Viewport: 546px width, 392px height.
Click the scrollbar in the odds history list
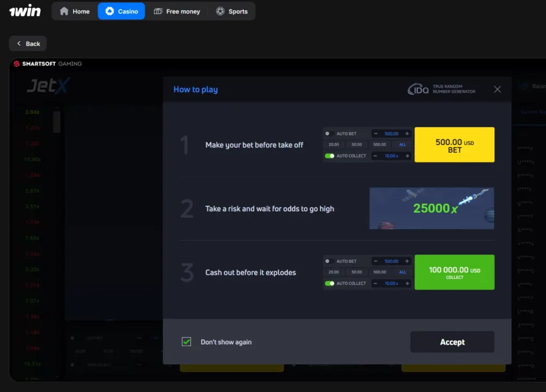pyautogui.click(x=57, y=122)
